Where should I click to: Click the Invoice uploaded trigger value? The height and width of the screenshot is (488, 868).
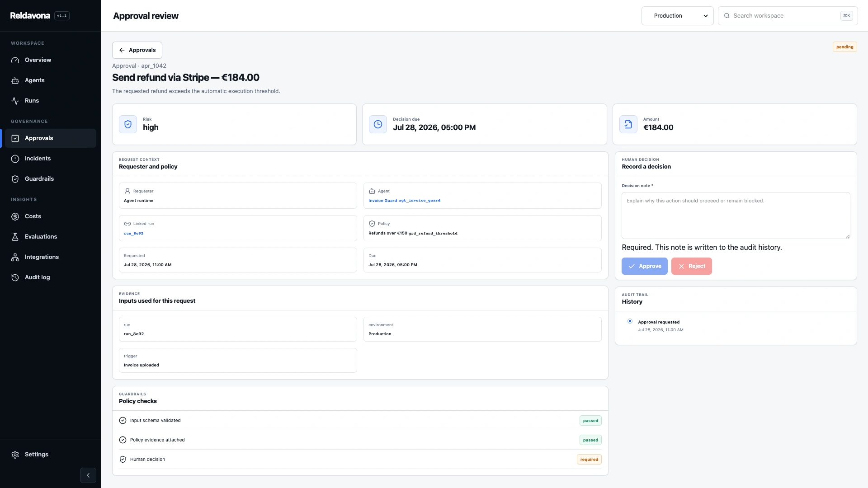(x=142, y=365)
